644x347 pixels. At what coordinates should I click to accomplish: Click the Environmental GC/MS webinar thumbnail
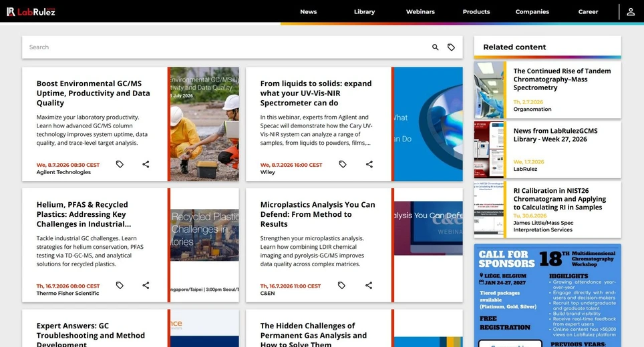pyautogui.click(x=204, y=124)
